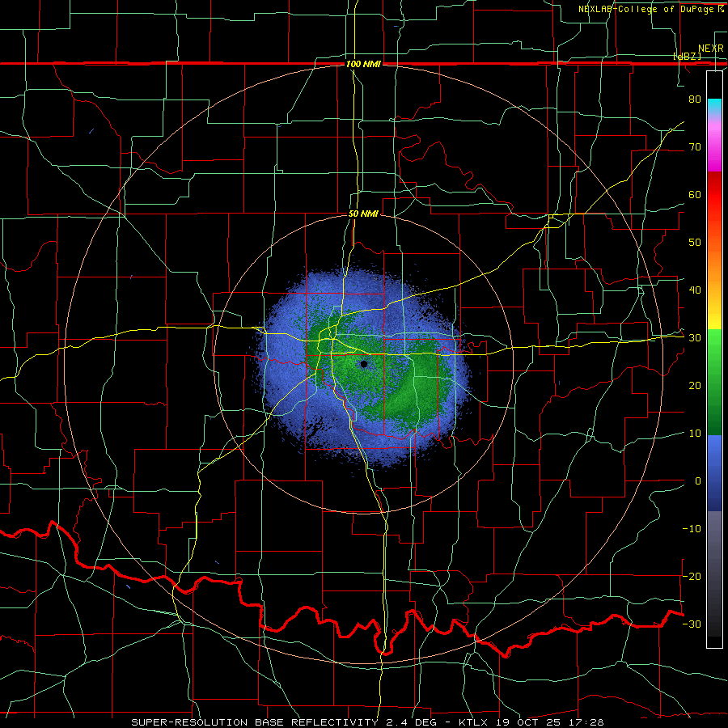
Task: Click the -30 dBZ scale value
Action: [692, 624]
